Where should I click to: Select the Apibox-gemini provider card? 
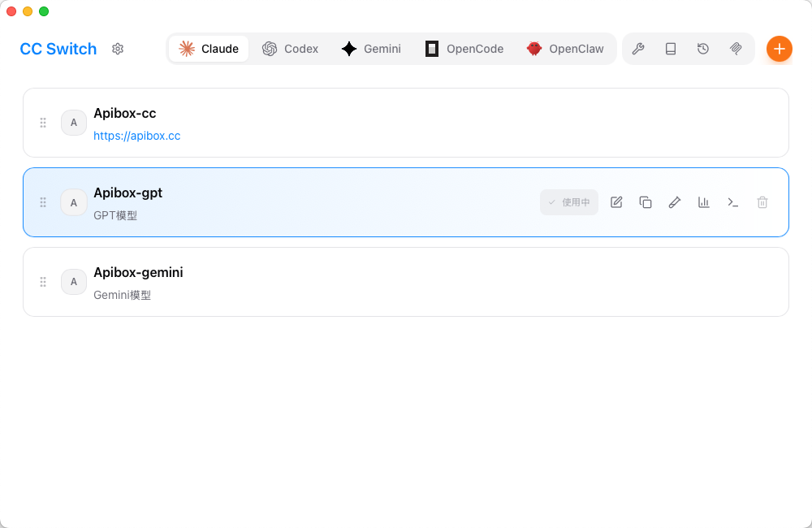[406, 282]
